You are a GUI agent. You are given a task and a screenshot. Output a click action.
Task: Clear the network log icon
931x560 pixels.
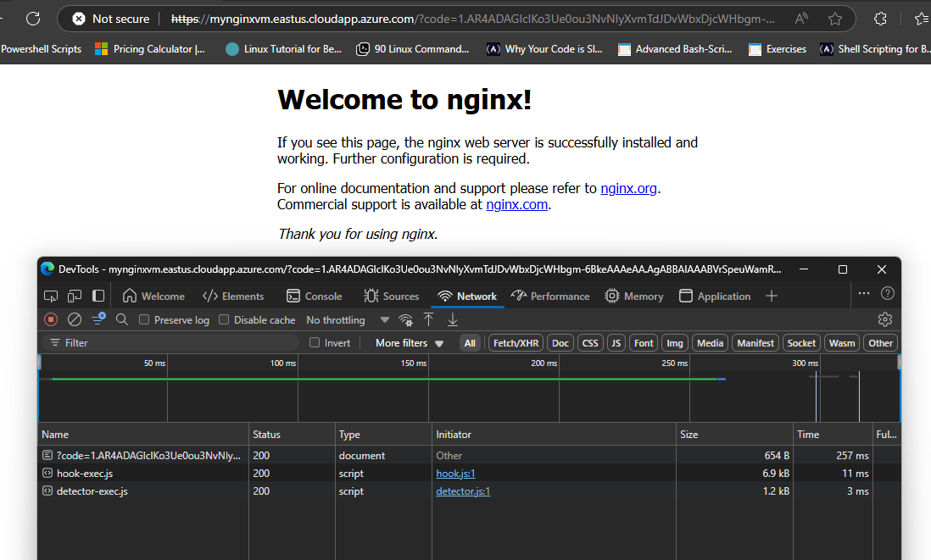75,319
